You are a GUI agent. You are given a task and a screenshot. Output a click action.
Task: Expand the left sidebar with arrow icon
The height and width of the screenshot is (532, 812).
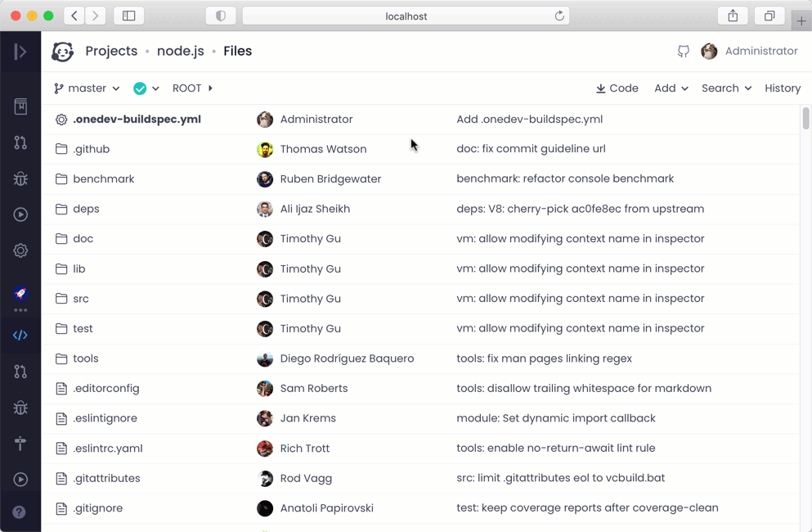coord(20,52)
